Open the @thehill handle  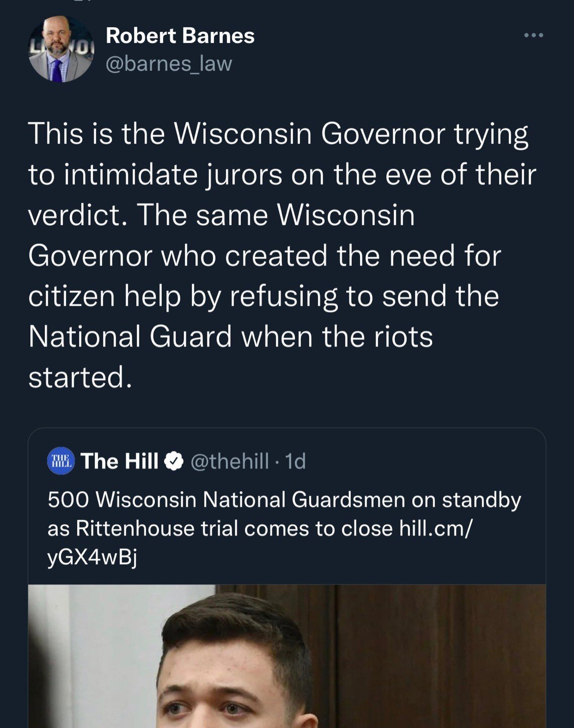229,461
